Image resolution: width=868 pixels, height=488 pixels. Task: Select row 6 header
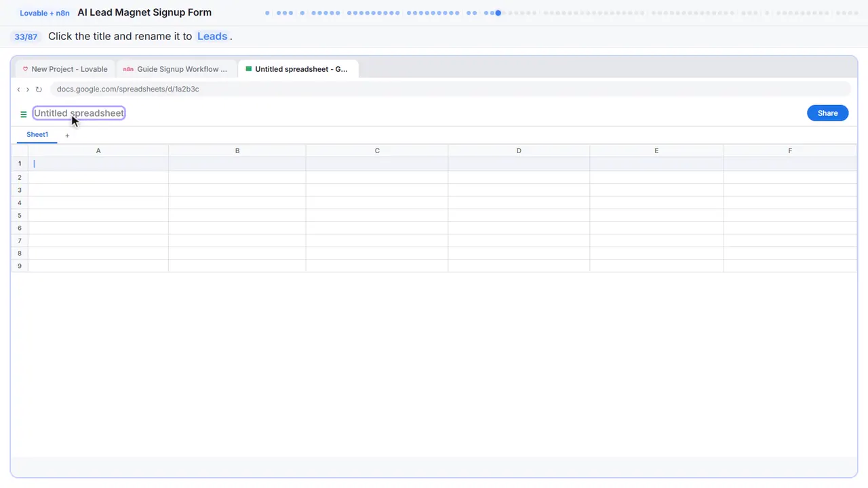(x=20, y=228)
